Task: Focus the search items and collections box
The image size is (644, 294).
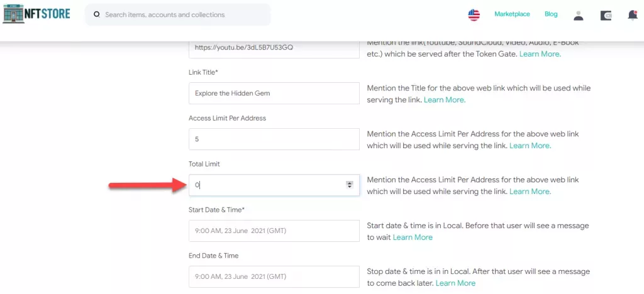Action: (x=182, y=14)
